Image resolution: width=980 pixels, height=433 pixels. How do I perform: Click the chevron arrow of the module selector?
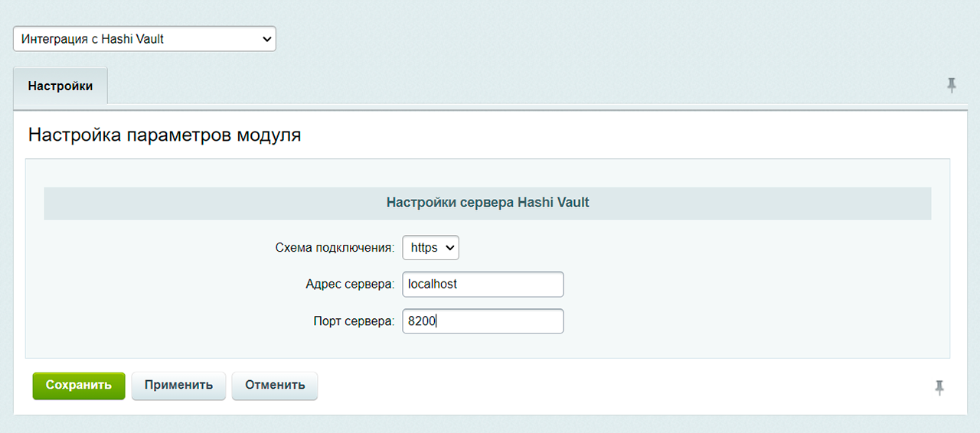tap(266, 39)
